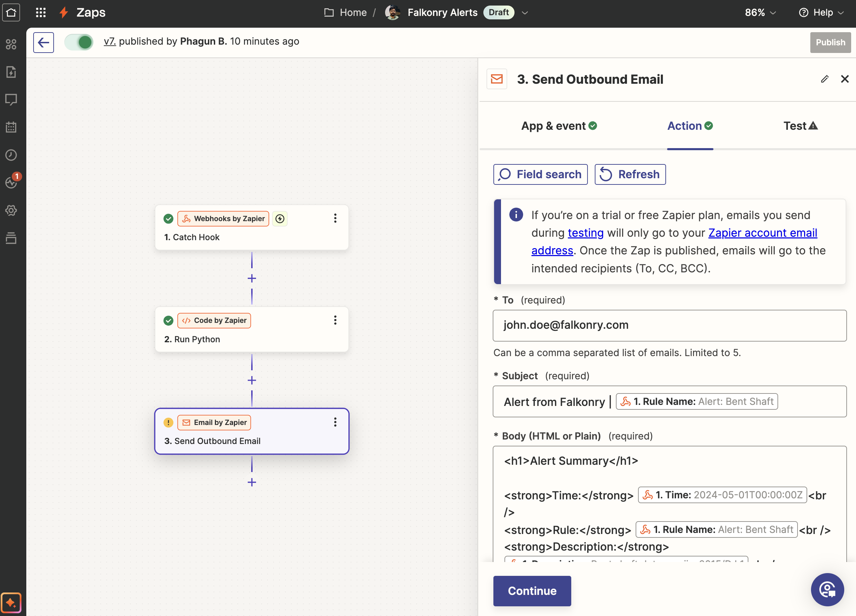The width and height of the screenshot is (856, 616).
Task: Click the instant trigger bolt icon on Catch Hook
Action: coord(280,219)
